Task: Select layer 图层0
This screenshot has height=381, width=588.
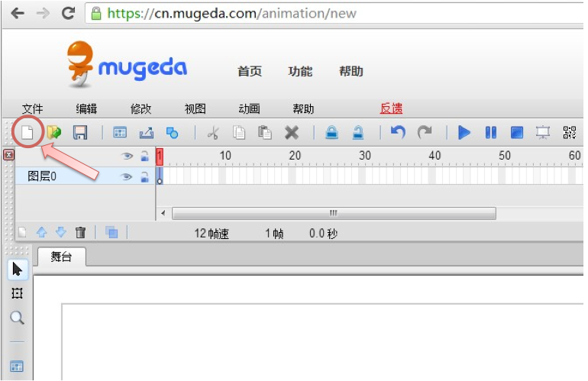Action: (x=85, y=176)
